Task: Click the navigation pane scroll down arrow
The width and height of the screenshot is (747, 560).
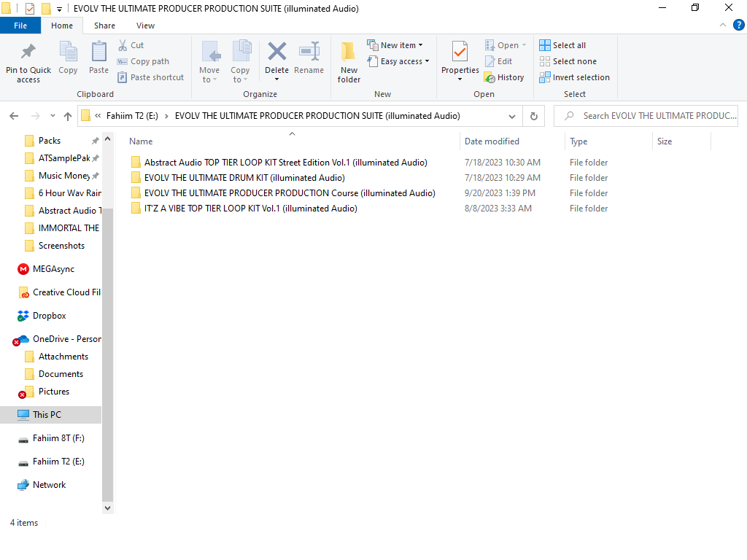Action: point(108,508)
